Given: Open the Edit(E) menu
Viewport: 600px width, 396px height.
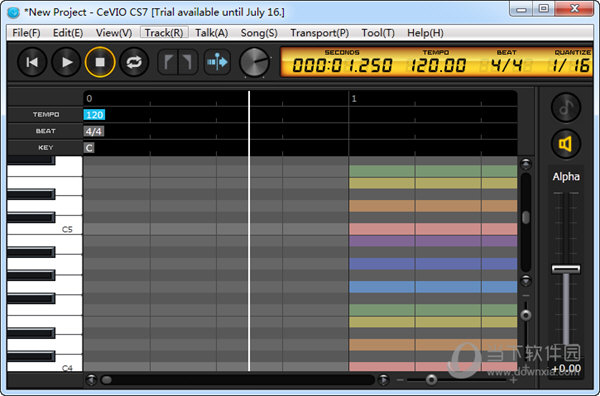Looking at the screenshot, I should click(68, 33).
